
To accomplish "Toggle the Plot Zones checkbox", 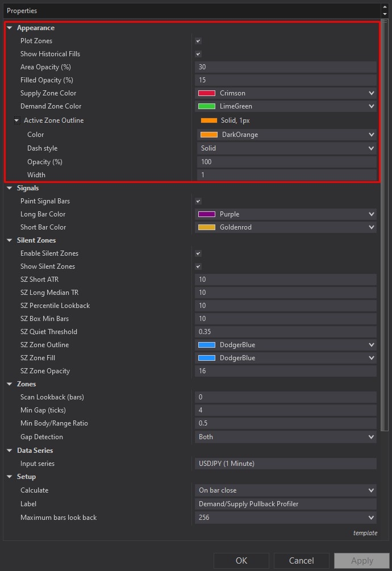I will tap(198, 40).
